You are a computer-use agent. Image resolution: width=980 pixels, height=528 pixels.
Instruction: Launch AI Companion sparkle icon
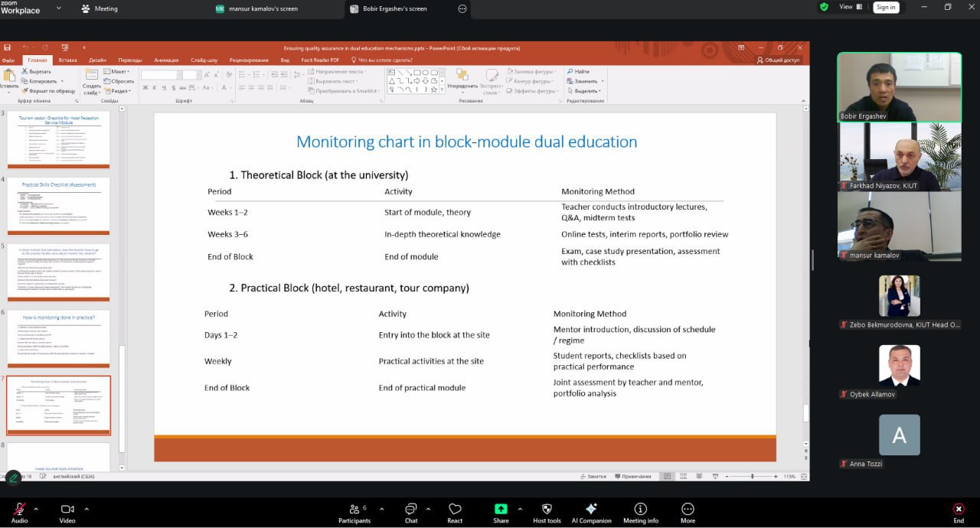591,510
